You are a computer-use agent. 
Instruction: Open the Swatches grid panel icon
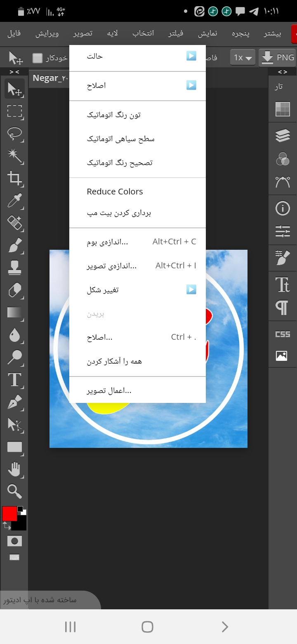(x=283, y=109)
